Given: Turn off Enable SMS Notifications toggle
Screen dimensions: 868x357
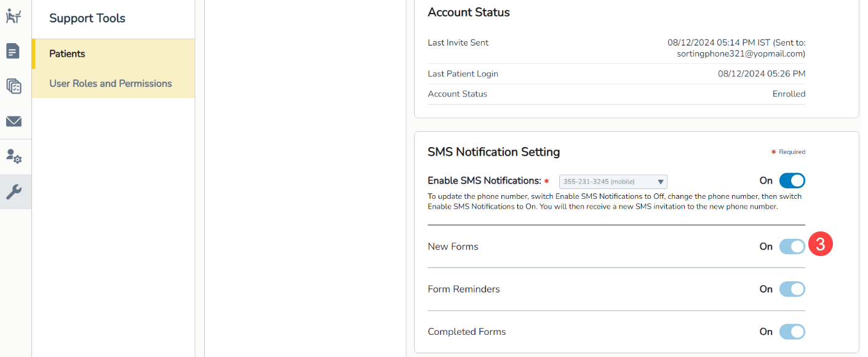Looking at the screenshot, I should coord(792,181).
